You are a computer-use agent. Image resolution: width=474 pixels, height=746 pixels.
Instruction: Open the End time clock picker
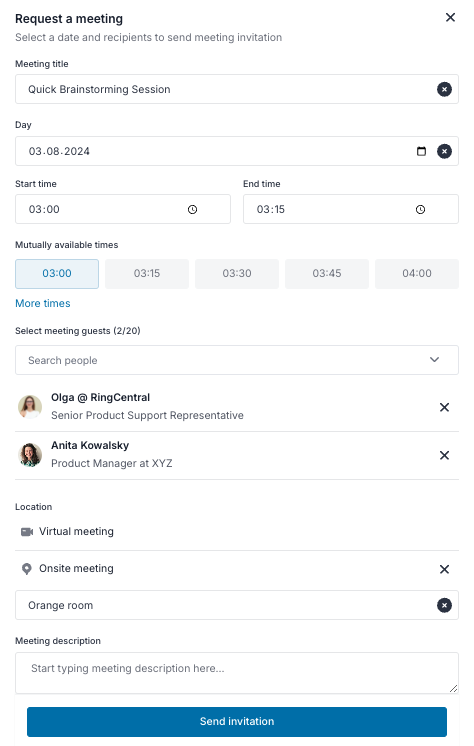(420, 209)
